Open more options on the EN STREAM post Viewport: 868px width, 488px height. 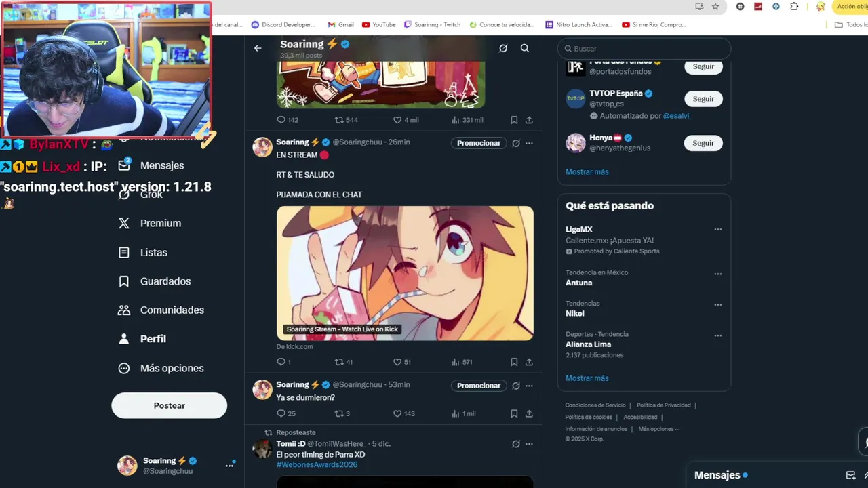pyautogui.click(x=530, y=143)
